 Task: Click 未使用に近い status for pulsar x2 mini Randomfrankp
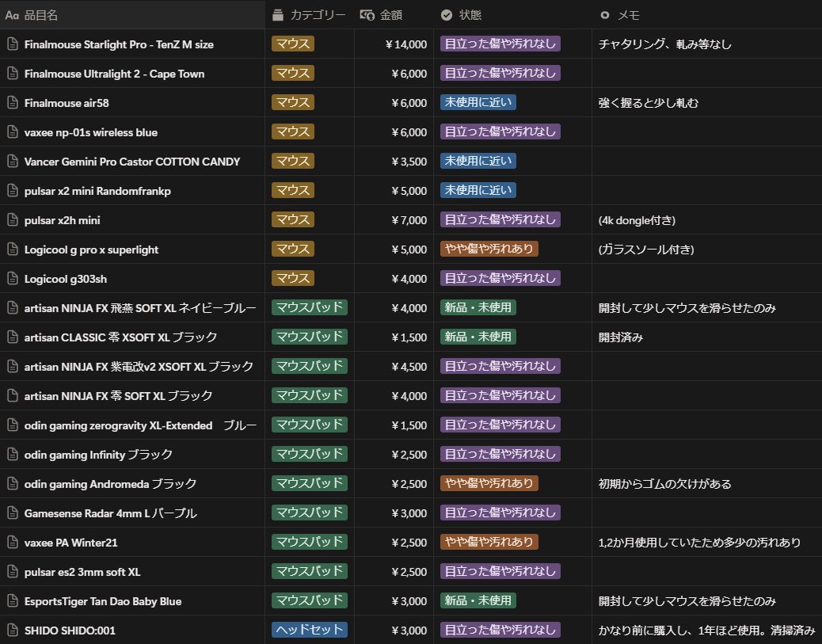point(478,190)
